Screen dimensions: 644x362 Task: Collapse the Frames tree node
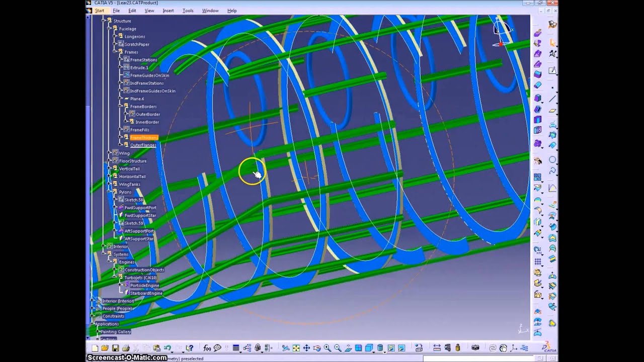[x=114, y=52]
